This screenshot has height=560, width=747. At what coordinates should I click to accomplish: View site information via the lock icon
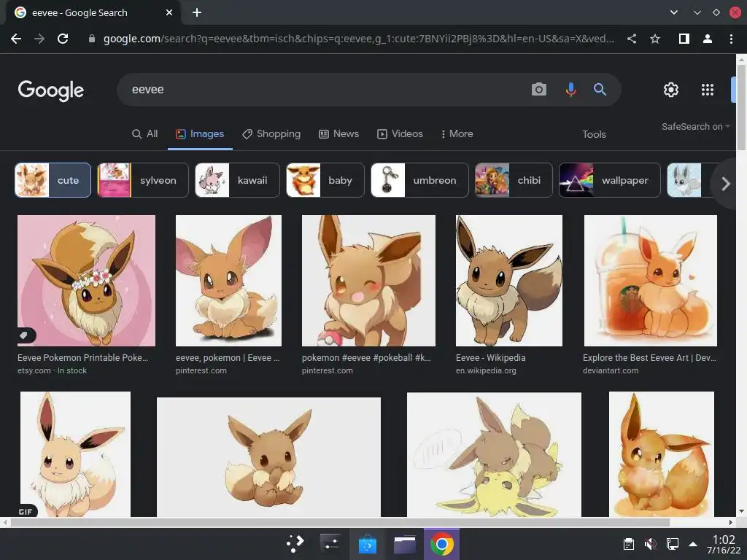point(92,39)
